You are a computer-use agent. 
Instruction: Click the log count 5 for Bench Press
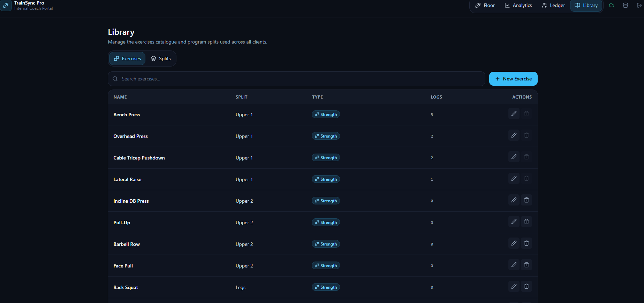pyautogui.click(x=432, y=115)
